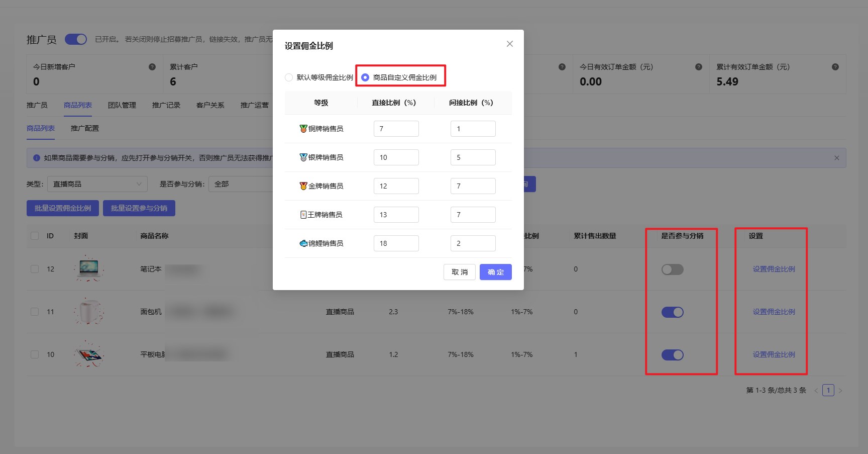This screenshot has width=868, height=454.
Task: Click help icon beside 今日新增客户
Action: 152,67
